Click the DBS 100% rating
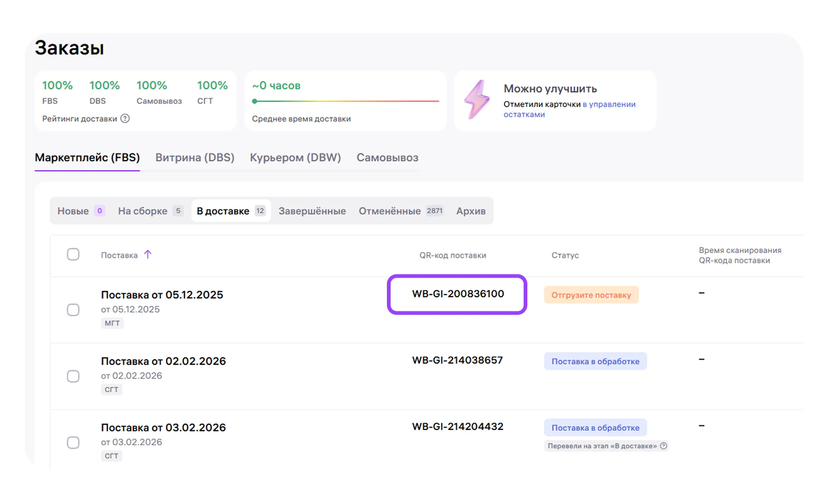This screenshot has width=828, height=504. point(104,92)
